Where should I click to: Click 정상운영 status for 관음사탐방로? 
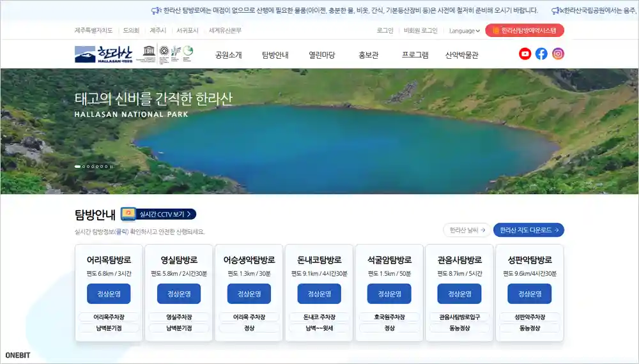click(459, 294)
